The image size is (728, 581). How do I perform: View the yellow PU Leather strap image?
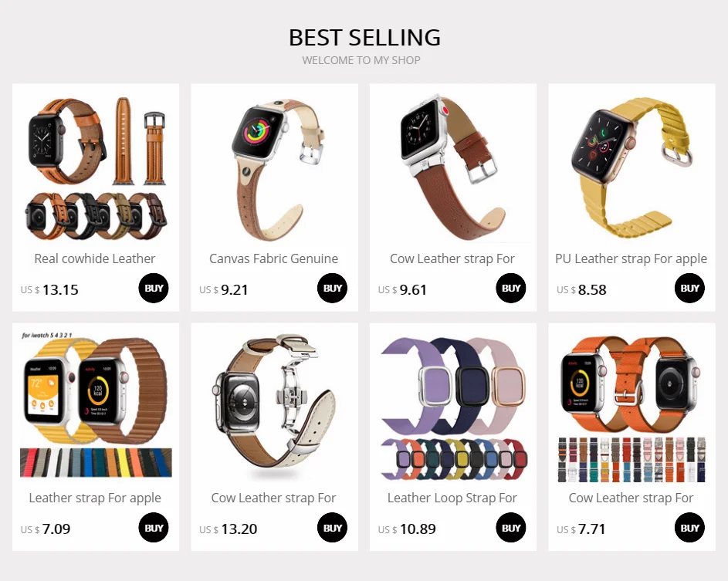(631, 167)
